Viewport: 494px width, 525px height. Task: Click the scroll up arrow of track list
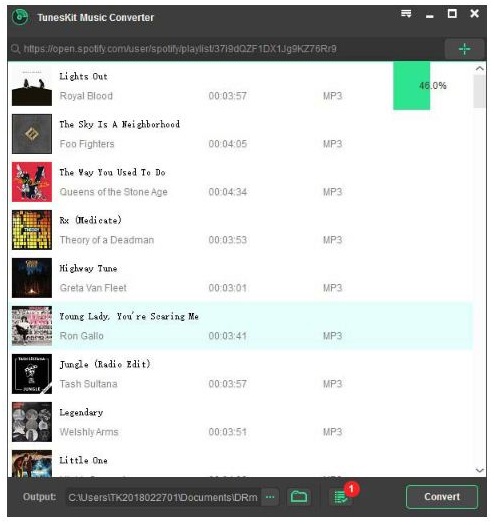tap(479, 68)
